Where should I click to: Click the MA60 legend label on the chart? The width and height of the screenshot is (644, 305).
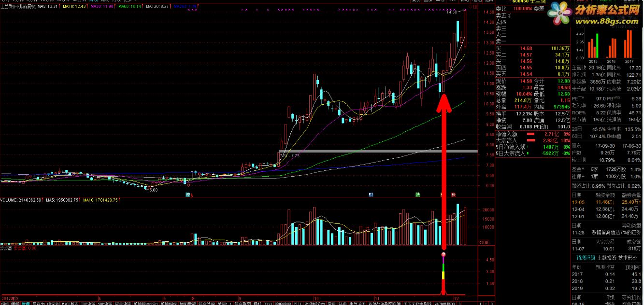[129, 7]
